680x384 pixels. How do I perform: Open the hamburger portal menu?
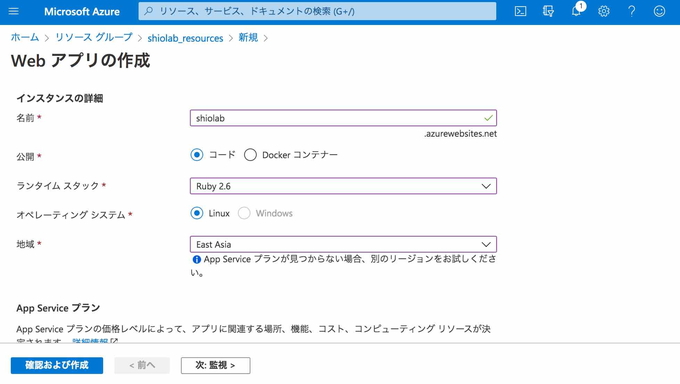click(x=13, y=11)
